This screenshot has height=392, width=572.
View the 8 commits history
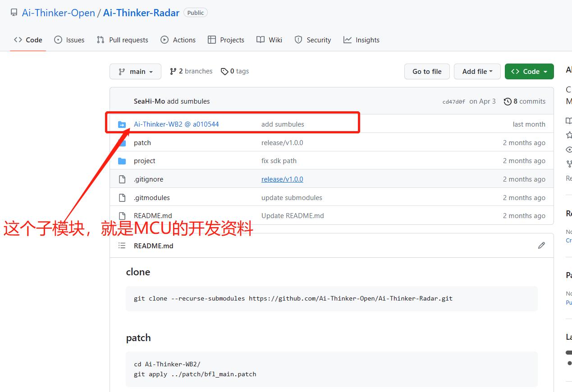click(525, 101)
